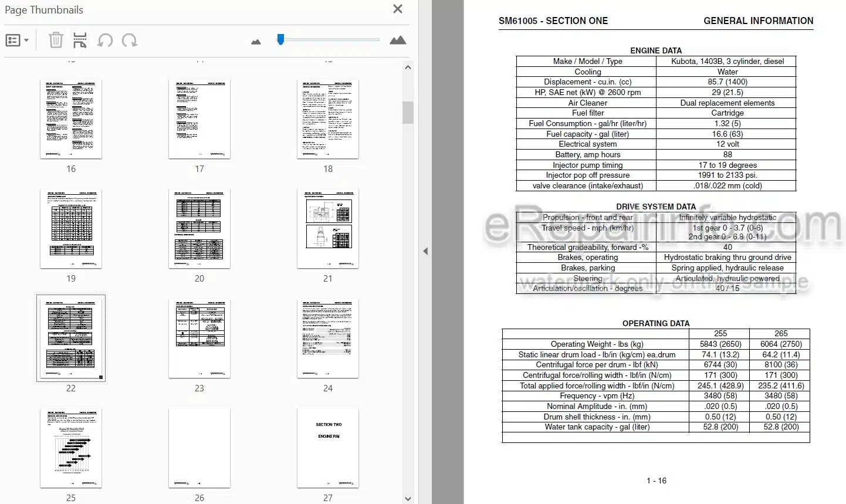
Task: Open the thumbnail options menu dropdown
Action: [x=16, y=40]
